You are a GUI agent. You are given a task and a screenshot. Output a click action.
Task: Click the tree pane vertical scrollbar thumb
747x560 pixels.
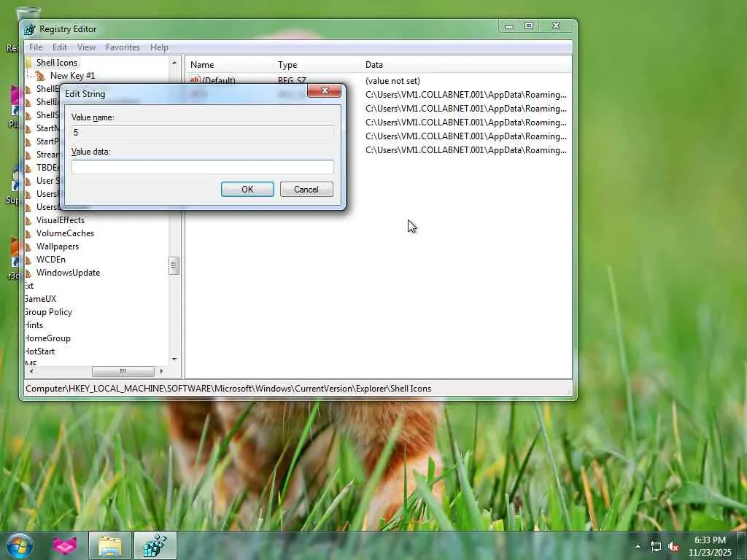(x=174, y=265)
